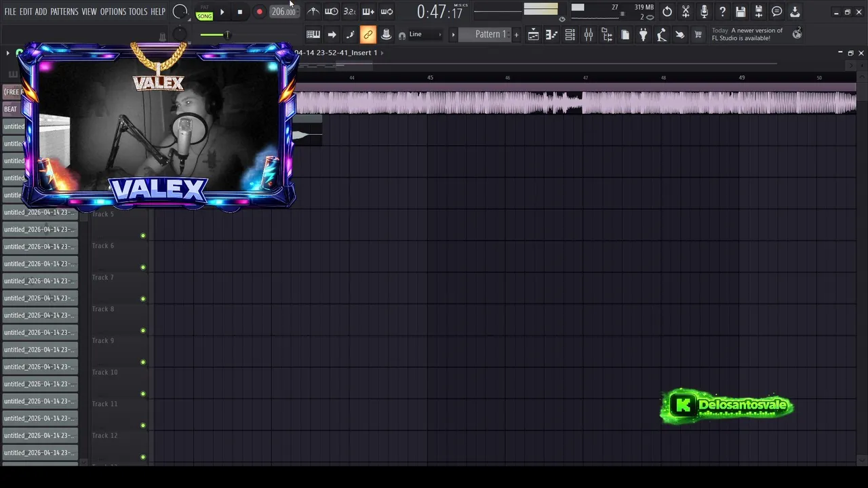Stop playback with the stop button
This screenshot has height=488, width=868.
point(240,12)
